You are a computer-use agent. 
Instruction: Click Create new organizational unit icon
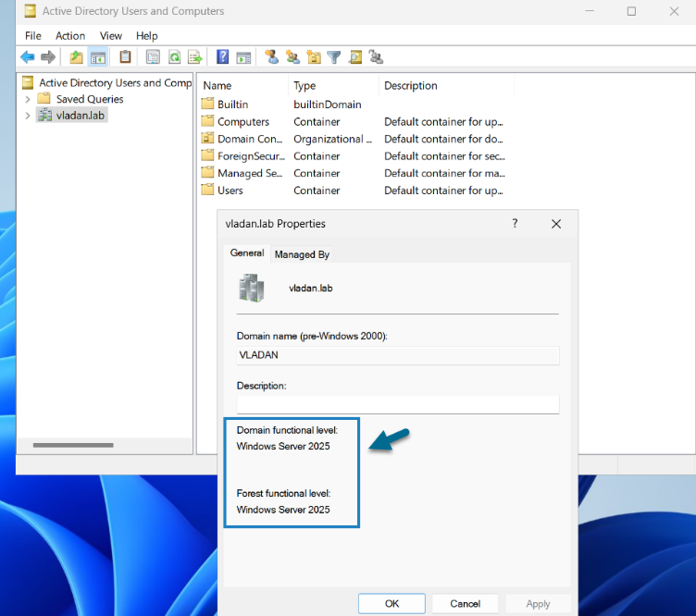coord(314,56)
